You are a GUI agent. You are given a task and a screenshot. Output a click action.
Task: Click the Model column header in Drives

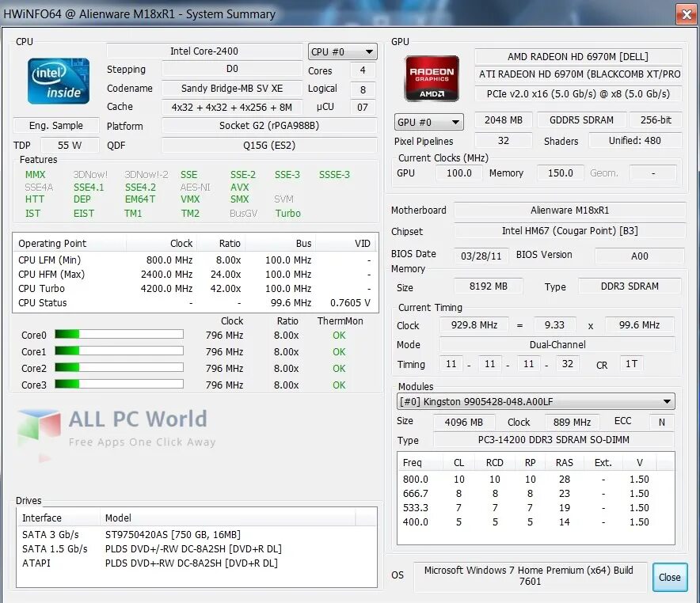228,518
